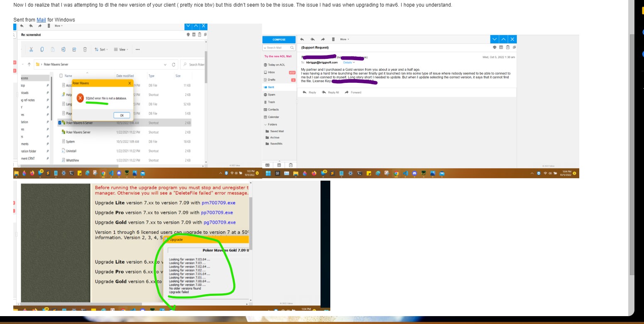Open Discord in the File Explorer screenshot taskbar
Viewport: 644px width, 324px height.
(119, 173)
